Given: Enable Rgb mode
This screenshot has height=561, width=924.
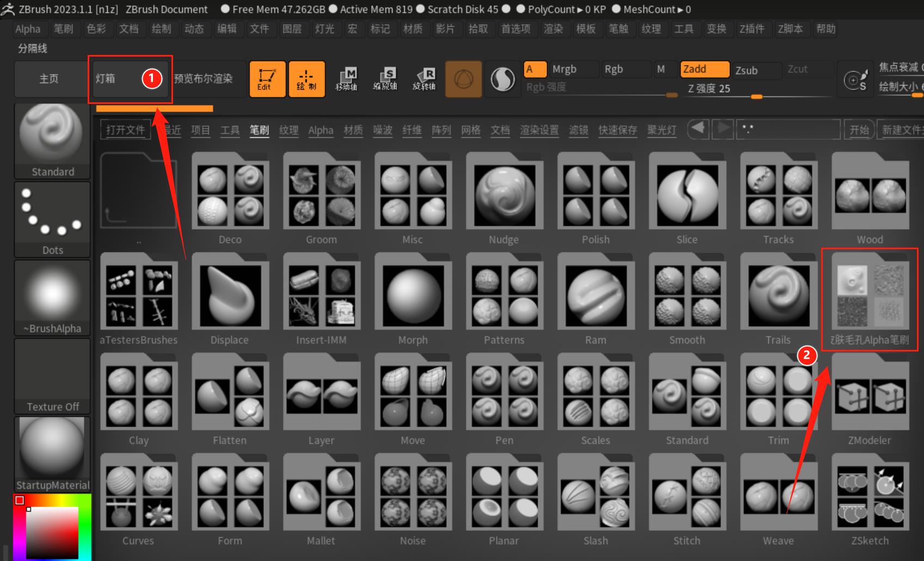Looking at the screenshot, I should click(626, 69).
